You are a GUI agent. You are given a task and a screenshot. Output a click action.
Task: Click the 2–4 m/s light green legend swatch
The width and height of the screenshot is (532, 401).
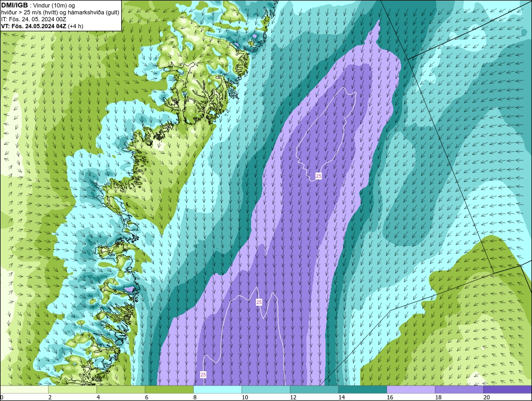point(72,389)
